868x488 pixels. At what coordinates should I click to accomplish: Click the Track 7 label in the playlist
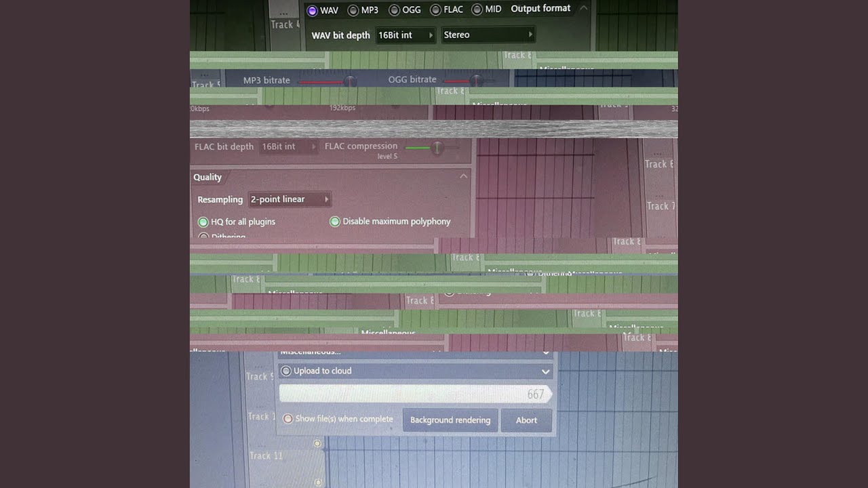pyautogui.click(x=660, y=206)
